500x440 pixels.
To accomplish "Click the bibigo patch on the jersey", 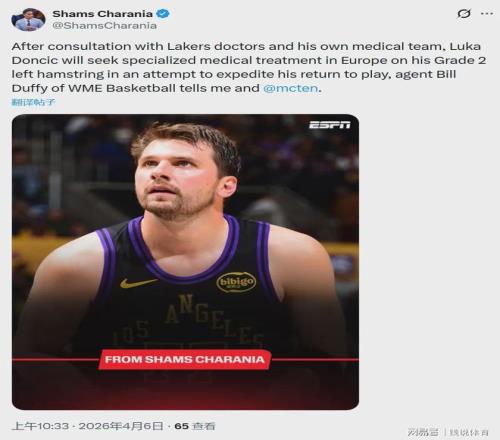I will (x=236, y=282).
